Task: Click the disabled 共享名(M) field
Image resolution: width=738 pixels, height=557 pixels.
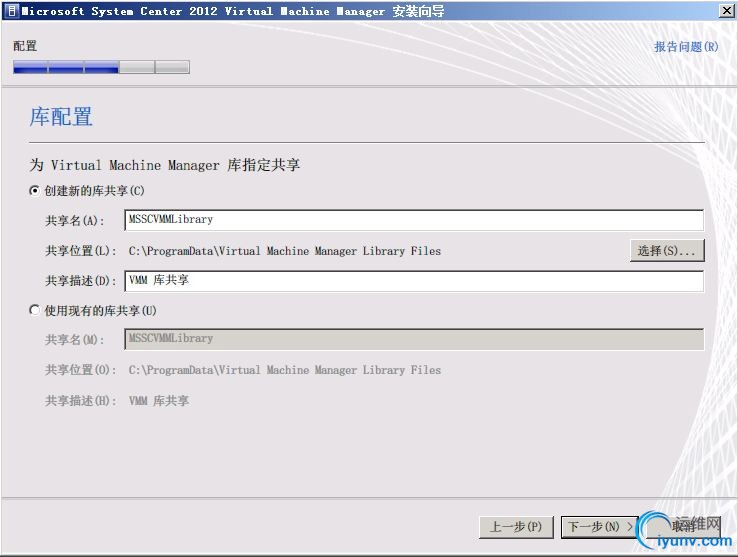Action: click(x=414, y=339)
